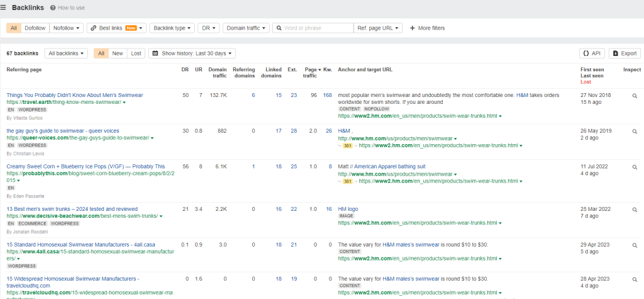Image resolution: width=644 pixels, height=299 pixels.
Task: Sort by Page traffic column
Action: tap(311, 69)
